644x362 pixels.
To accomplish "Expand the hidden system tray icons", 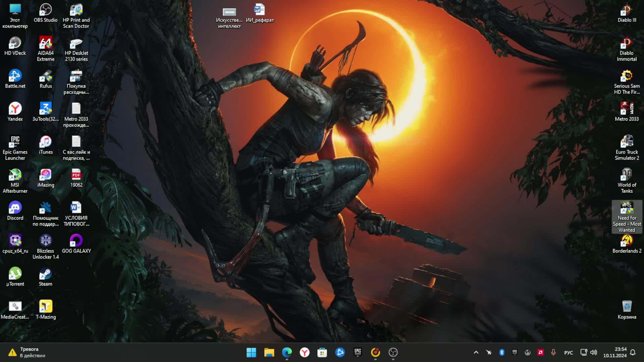I will (x=476, y=352).
